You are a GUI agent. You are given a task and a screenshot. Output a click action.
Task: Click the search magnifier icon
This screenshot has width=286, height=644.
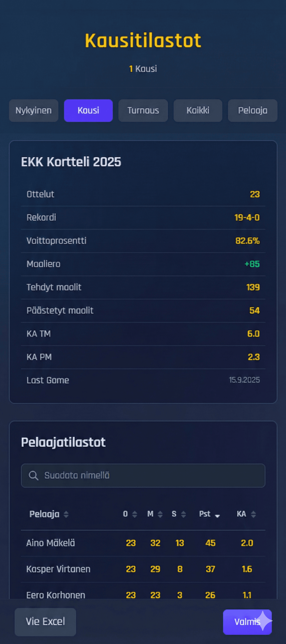pyautogui.click(x=33, y=475)
